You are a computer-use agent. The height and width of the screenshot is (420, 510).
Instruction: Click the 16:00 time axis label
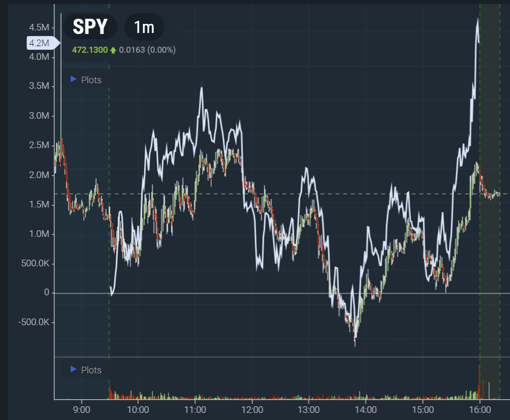point(480,409)
